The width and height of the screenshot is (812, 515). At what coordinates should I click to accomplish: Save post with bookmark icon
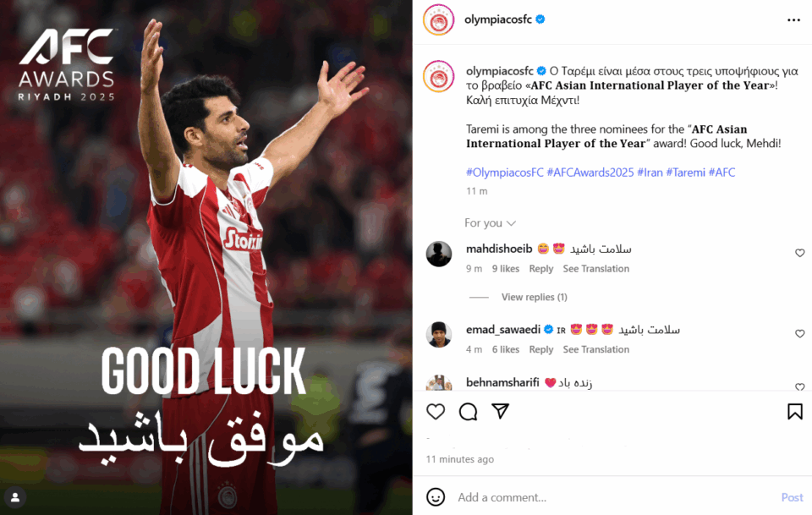[x=795, y=412]
